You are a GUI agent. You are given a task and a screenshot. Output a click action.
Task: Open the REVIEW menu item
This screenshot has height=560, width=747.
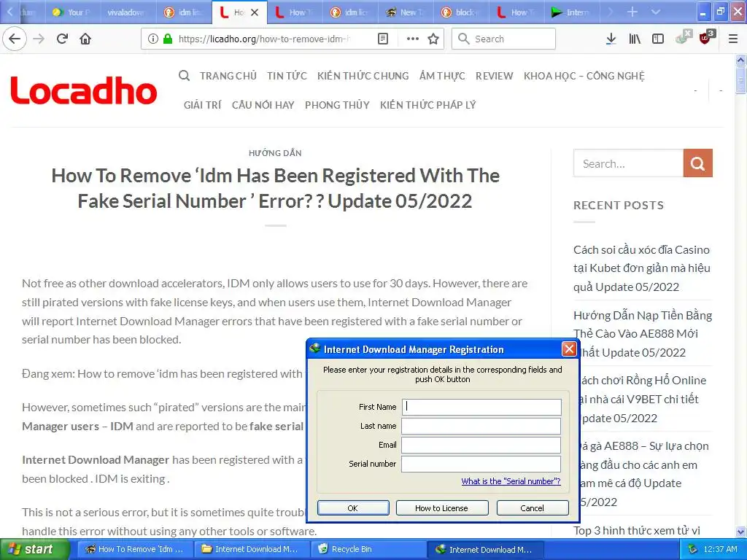click(494, 76)
